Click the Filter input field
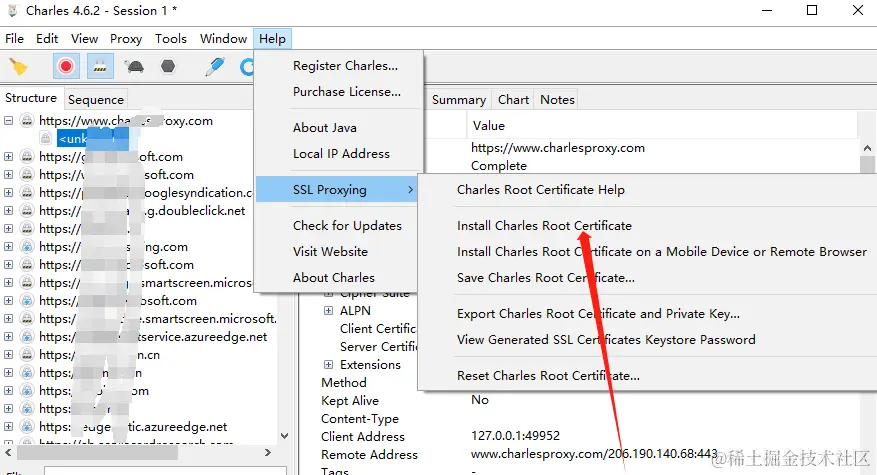This screenshot has height=475, width=877. point(165,471)
